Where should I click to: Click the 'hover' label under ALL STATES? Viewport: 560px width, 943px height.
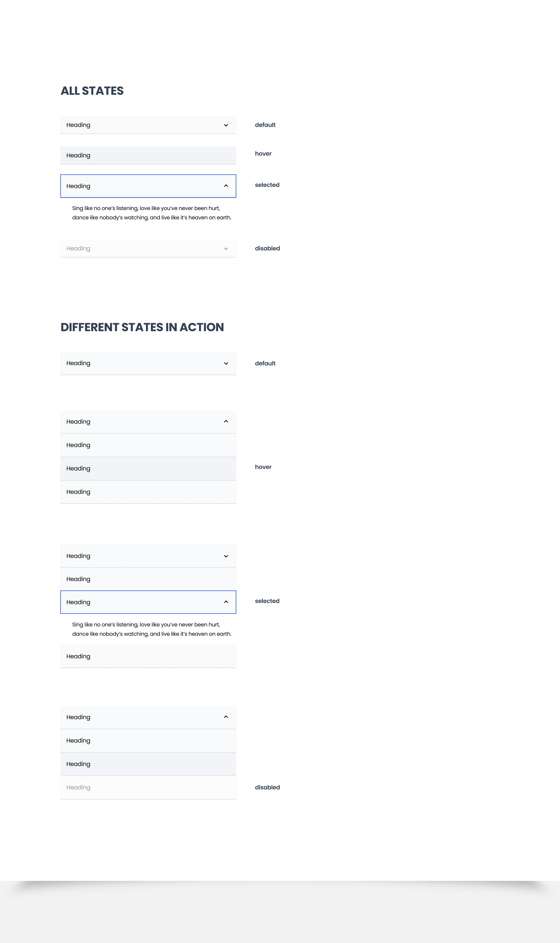[x=263, y=154]
